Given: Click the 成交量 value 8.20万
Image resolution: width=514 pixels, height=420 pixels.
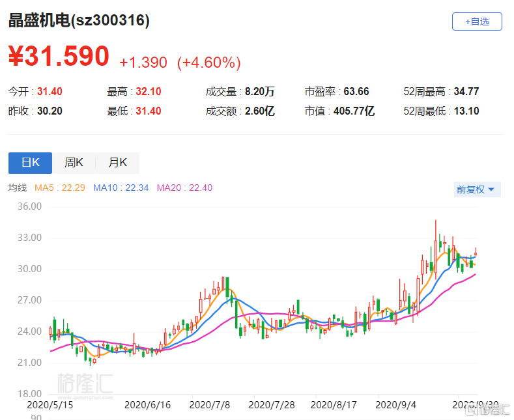Looking at the screenshot, I should pos(260,91).
